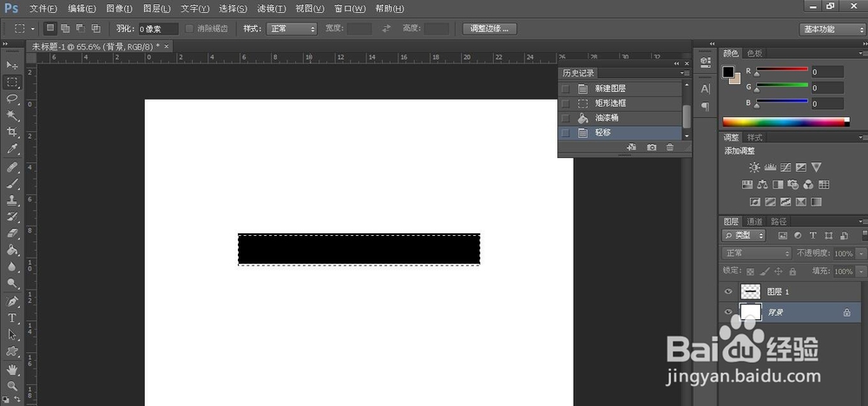This screenshot has width=868, height=406.
Task: Select the Horizontal Type tool
Action: (x=12, y=318)
